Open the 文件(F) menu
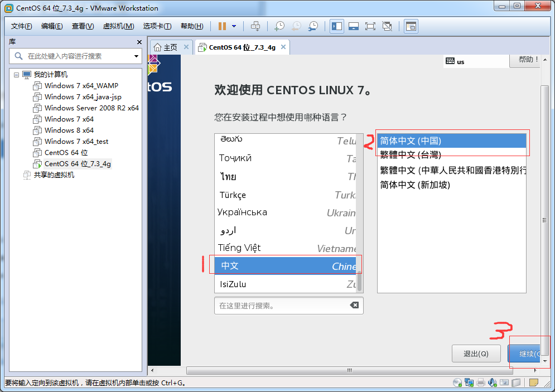Viewport: 555px width, 392px height. coord(21,26)
